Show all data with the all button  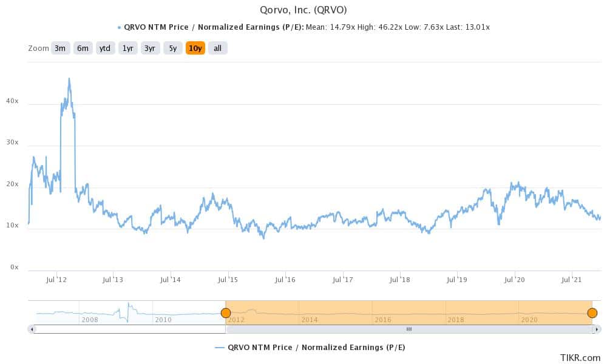click(x=217, y=49)
